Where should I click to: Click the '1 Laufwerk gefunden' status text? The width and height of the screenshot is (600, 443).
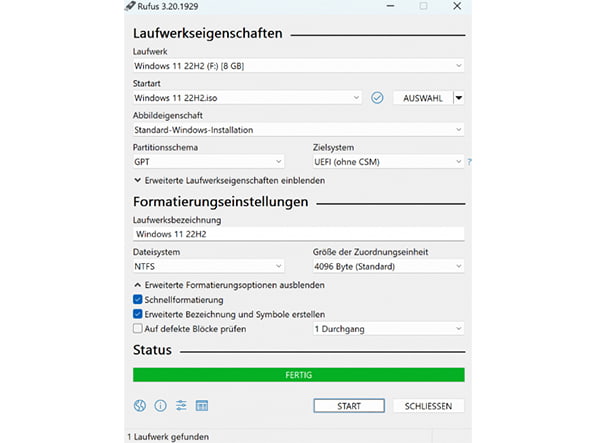coord(168,436)
